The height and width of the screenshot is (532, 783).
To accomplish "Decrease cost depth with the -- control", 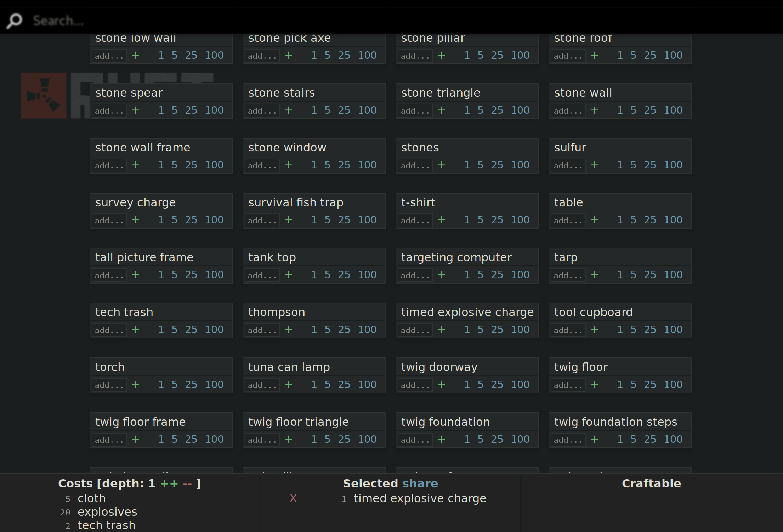I will click(187, 483).
